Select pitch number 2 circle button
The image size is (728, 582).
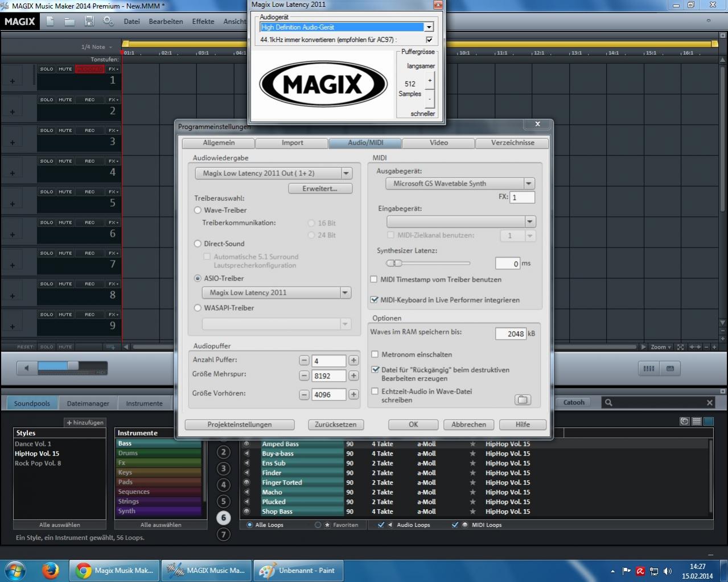[x=224, y=452]
